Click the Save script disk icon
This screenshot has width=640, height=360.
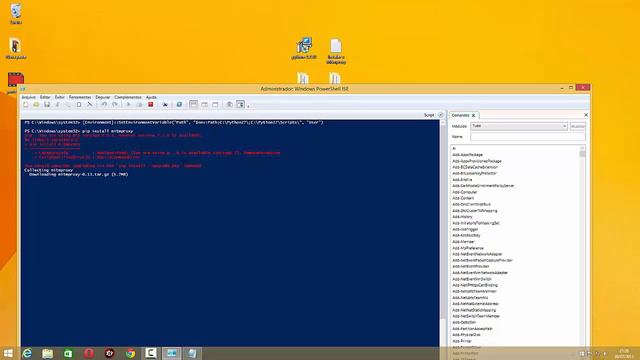(x=47, y=105)
